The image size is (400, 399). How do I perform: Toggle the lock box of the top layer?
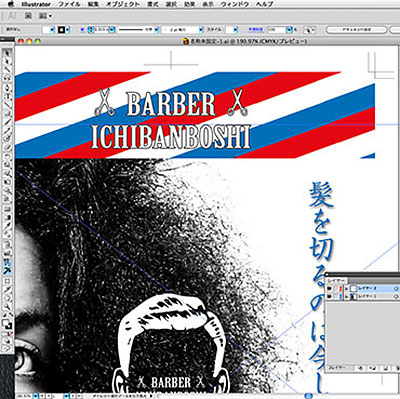coord(336,288)
